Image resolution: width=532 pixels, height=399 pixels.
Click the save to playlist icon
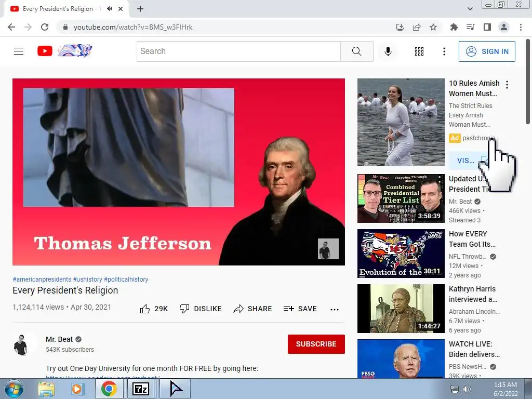coord(289,309)
